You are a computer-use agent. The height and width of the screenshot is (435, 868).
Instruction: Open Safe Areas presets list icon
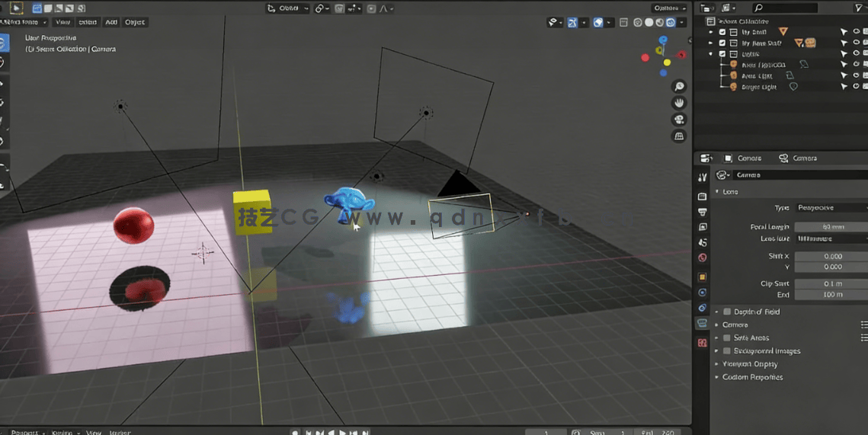[864, 337]
